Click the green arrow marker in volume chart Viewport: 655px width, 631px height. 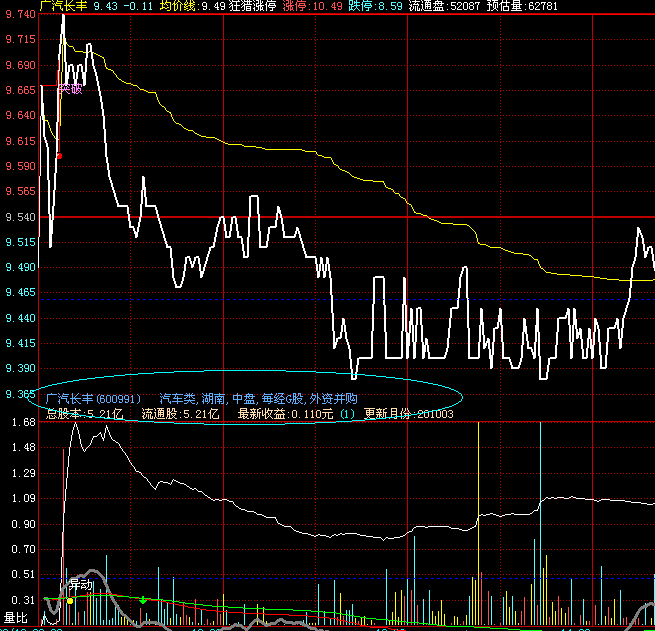click(x=144, y=600)
